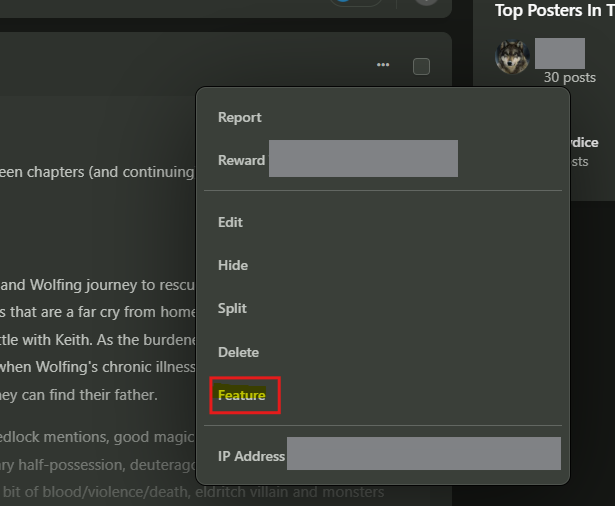This screenshot has width=615, height=506.
Task: Click Edit in the post menu
Action: click(230, 222)
